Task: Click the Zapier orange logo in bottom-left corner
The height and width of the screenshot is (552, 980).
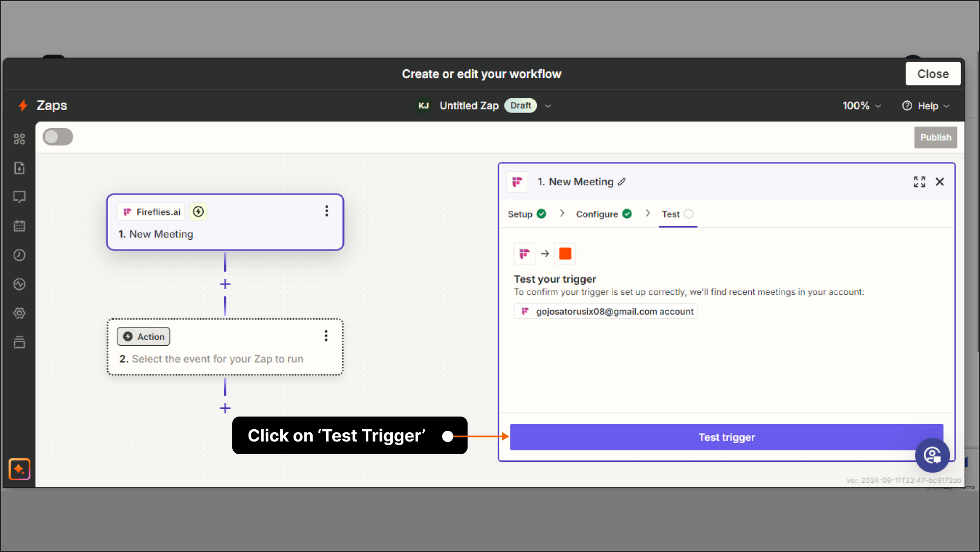Action: click(x=19, y=469)
